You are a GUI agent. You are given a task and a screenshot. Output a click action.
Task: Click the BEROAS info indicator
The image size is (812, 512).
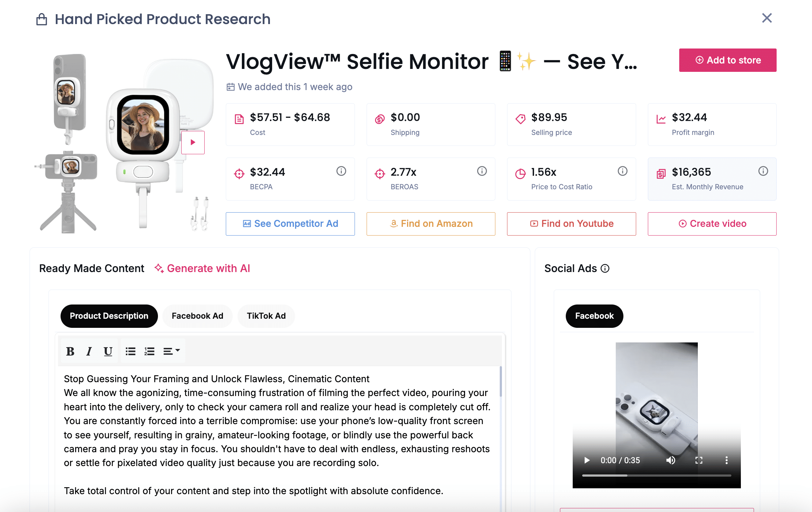click(482, 171)
